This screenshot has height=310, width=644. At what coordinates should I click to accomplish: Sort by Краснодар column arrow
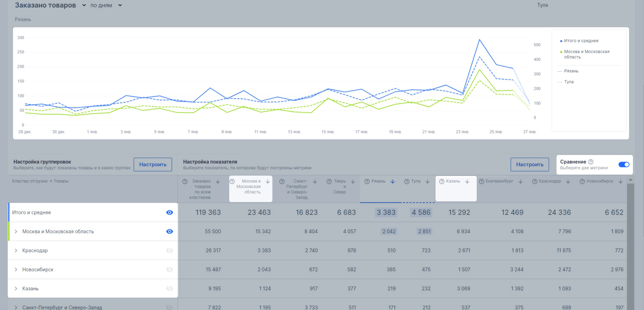pyautogui.click(x=568, y=181)
